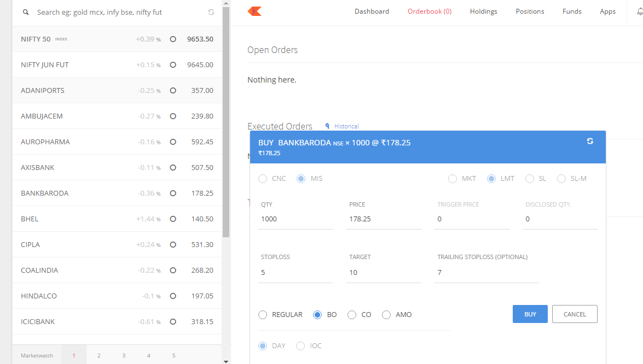643x364 pixels.
Task: Click the circle icon on HINDALCO row
Action: pyautogui.click(x=173, y=296)
